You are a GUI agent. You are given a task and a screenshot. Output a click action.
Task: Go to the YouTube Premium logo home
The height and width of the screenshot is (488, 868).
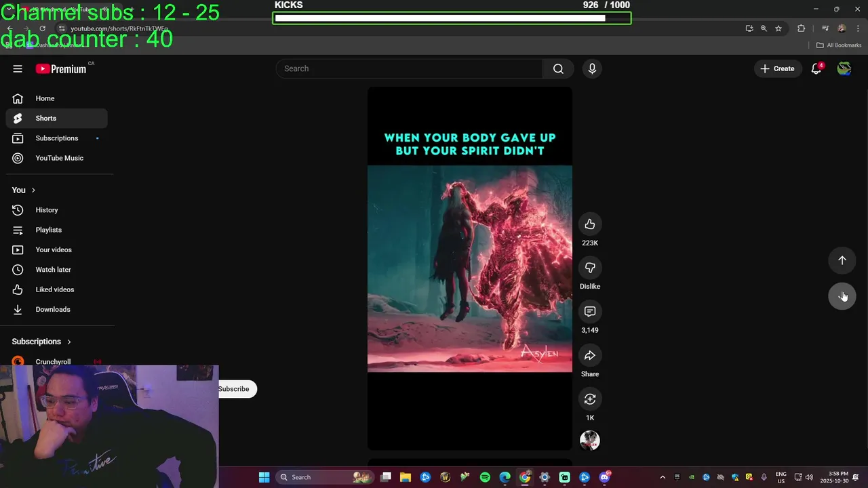click(x=61, y=68)
